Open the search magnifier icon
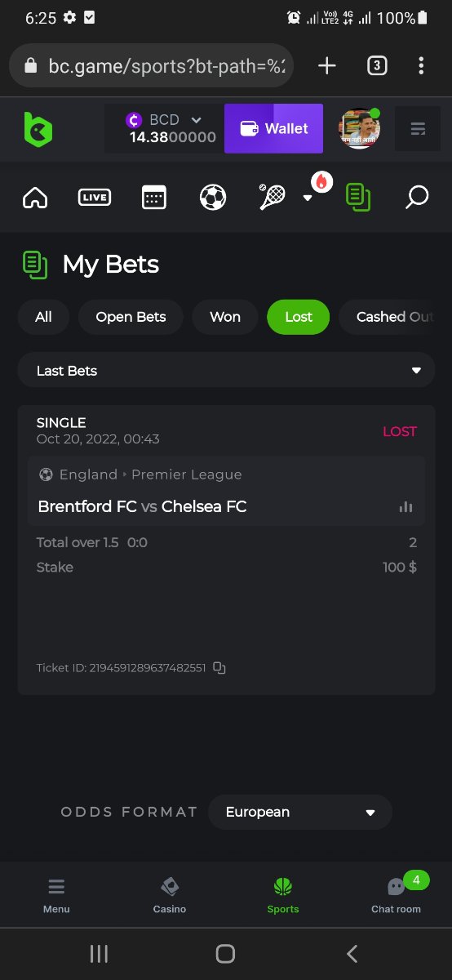 point(417,197)
